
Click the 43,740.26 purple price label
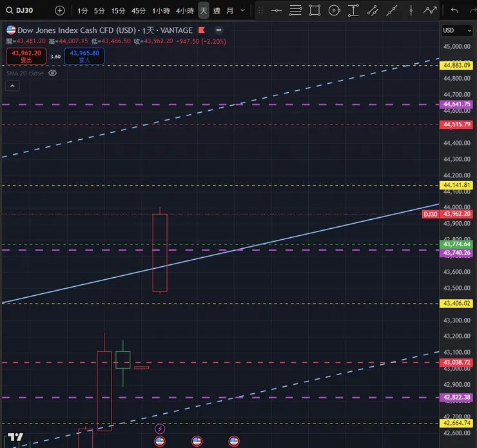click(456, 253)
